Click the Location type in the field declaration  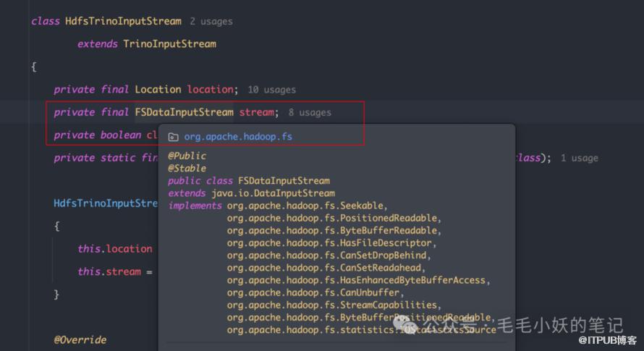(x=158, y=90)
